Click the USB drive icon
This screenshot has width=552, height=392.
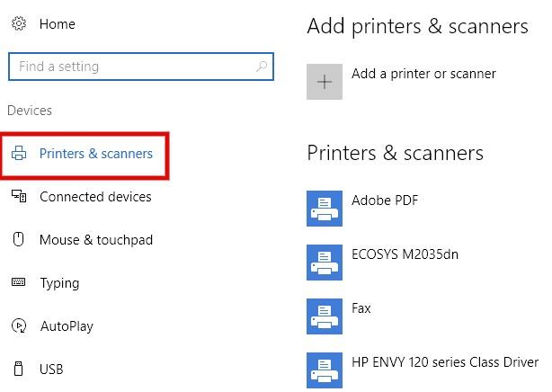tap(18, 369)
